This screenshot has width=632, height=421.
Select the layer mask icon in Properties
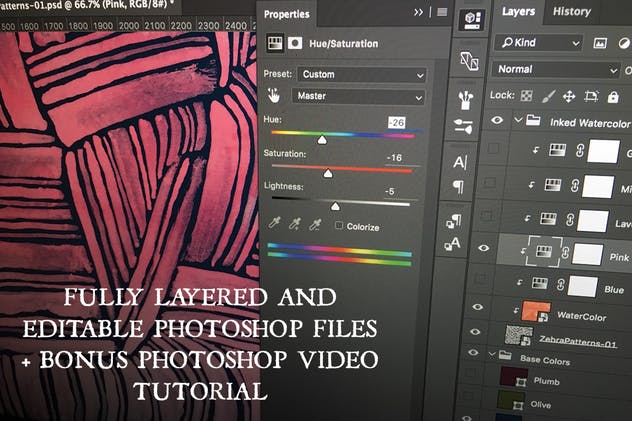295,44
